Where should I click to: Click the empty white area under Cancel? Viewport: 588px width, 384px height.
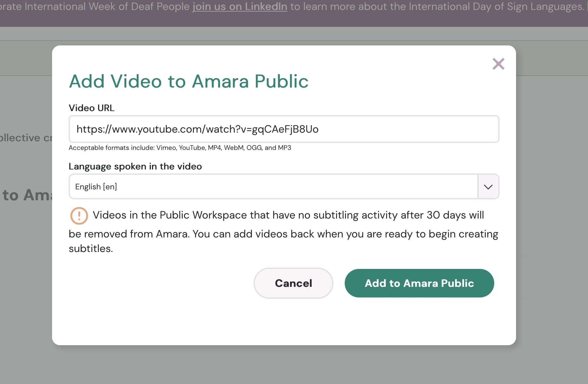point(294,322)
